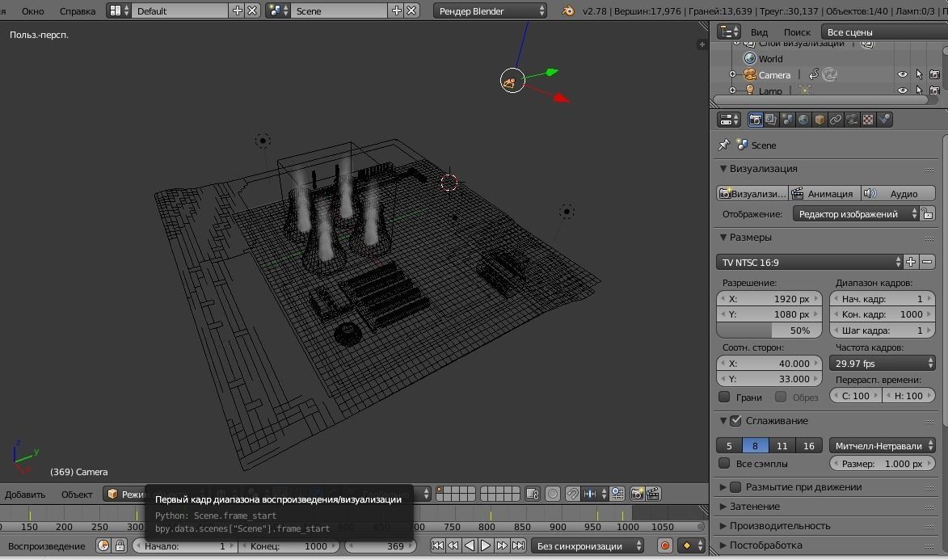The height and width of the screenshot is (560, 948).
Task: Uncheck the Сглаживание anti-aliasing checkbox
Action: [735, 420]
